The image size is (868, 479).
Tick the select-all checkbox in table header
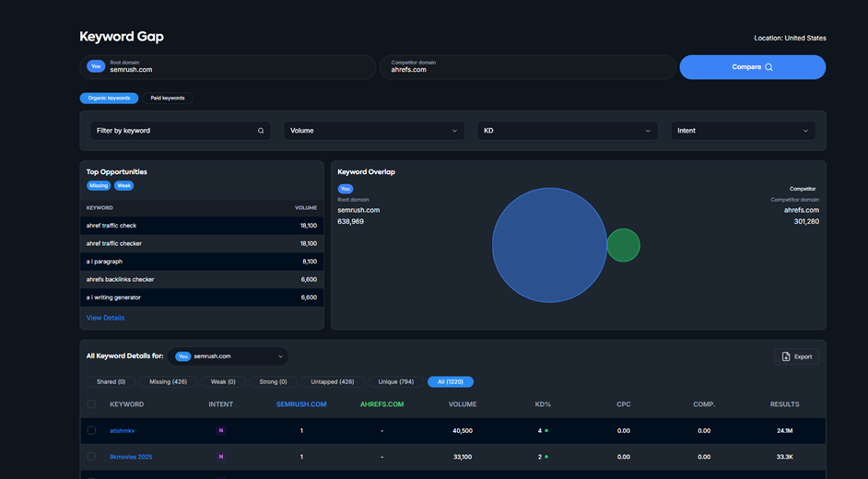click(x=91, y=404)
